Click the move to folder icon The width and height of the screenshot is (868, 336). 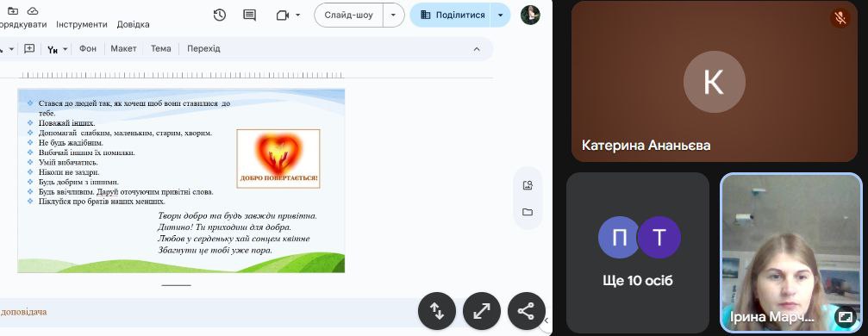[x=12, y=11]
